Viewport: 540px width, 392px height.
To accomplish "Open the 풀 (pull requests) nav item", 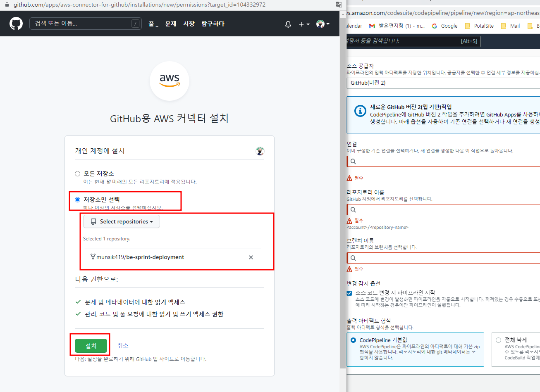I will [153, 24].
